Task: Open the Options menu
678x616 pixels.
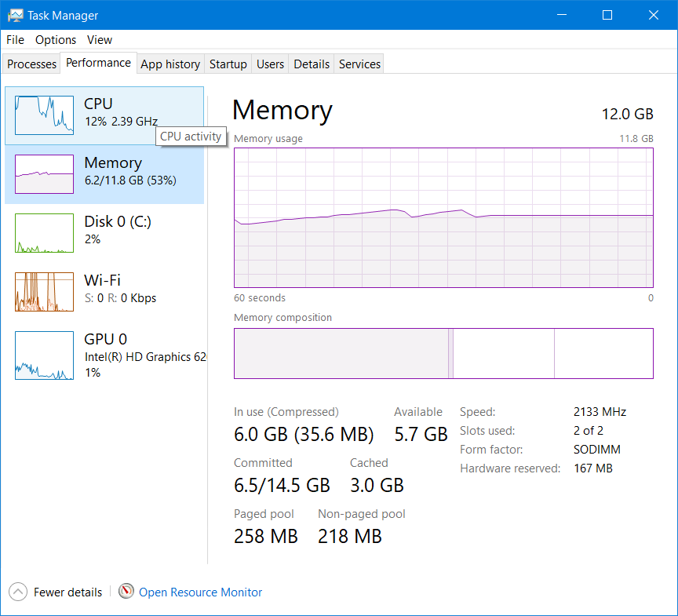Action: point(56,40)
